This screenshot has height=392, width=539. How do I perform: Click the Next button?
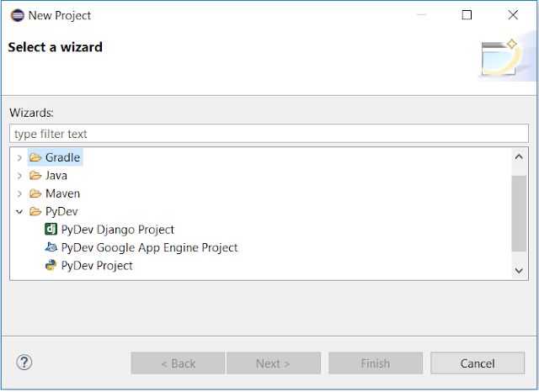[272, 363]
